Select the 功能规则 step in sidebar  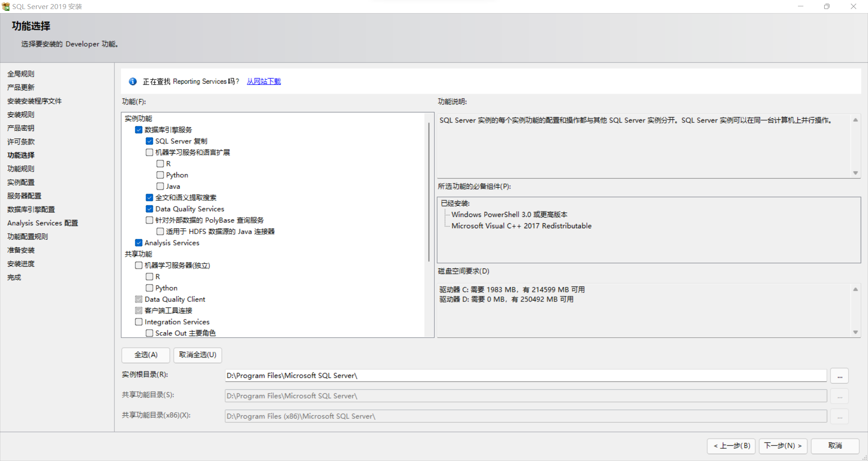pyautogui.click(x=21, y=169)
